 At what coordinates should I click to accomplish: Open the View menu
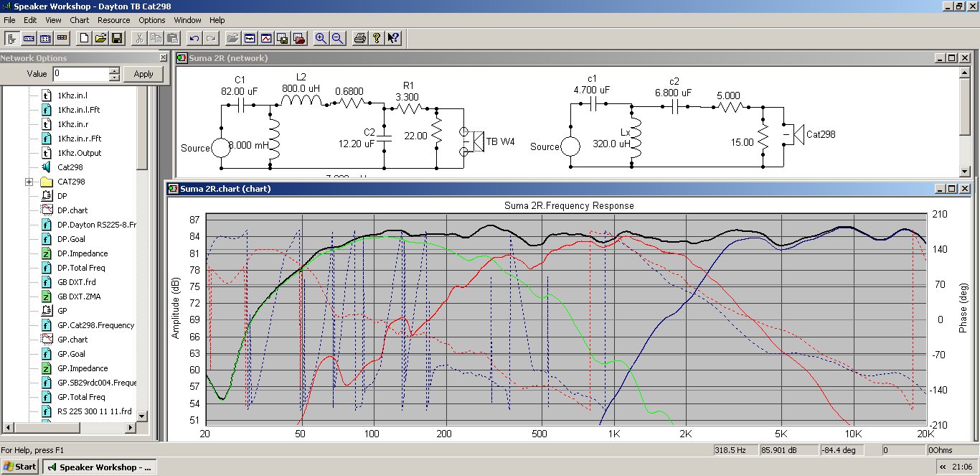53,20
